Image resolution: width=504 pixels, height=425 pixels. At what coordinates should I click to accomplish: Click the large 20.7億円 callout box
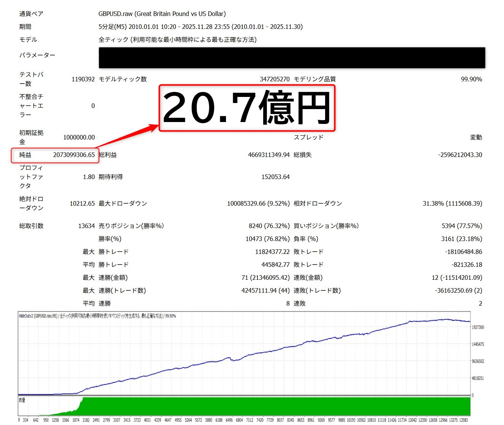247,108
